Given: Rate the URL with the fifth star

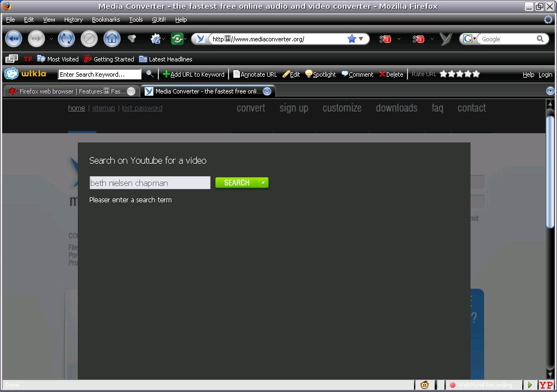Looking at the screenshot, I should [476, 74].
